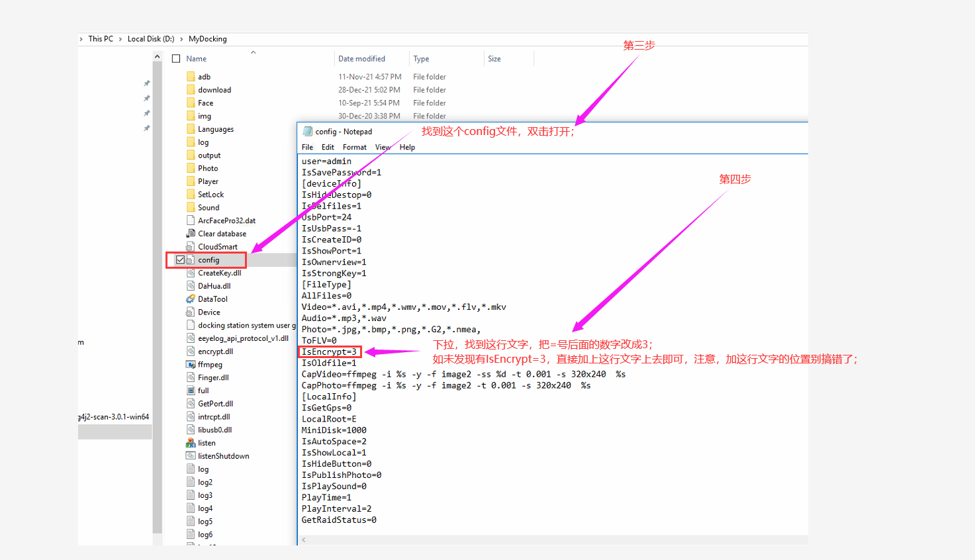Click the IsEncrypt=3 line in Notepad
The width and height of the screenshot is (975, 560).
[x=329, y=352]
